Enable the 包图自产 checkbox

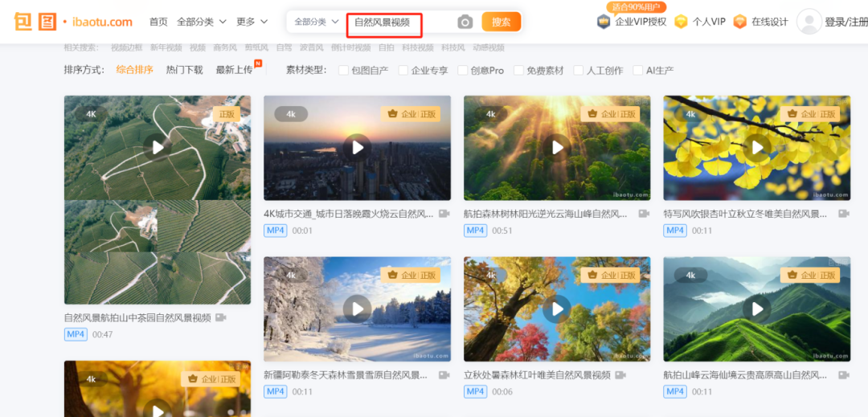click(x=344, y=70)
